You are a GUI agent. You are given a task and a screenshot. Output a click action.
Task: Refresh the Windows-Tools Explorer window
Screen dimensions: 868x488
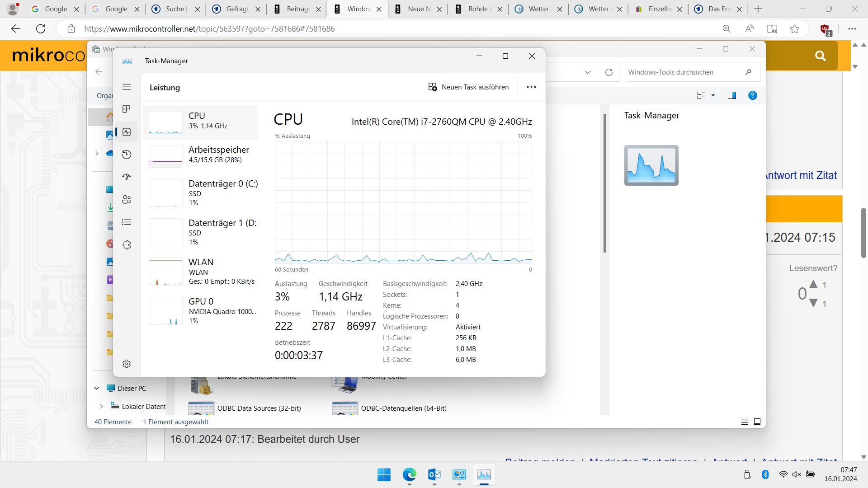(609, 72)
